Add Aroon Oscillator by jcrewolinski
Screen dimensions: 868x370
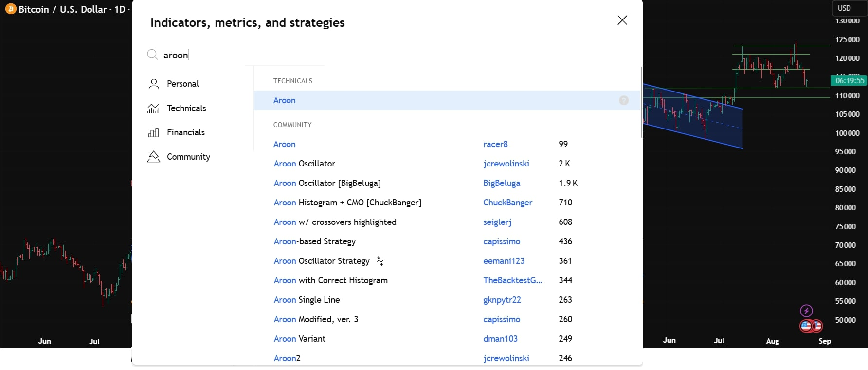pos(305,164)
